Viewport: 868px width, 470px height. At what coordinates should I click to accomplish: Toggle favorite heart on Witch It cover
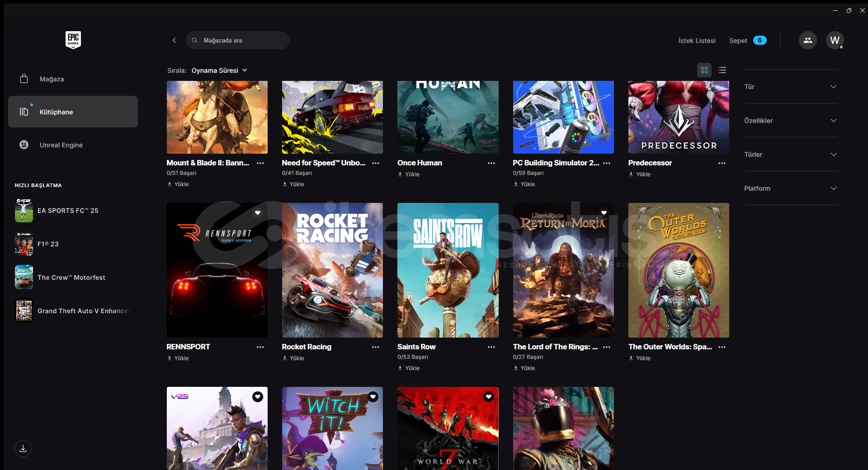[373, 397]
